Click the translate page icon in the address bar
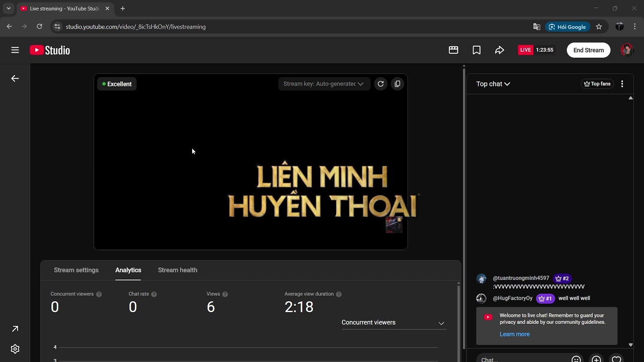 [x=537, y=27]
